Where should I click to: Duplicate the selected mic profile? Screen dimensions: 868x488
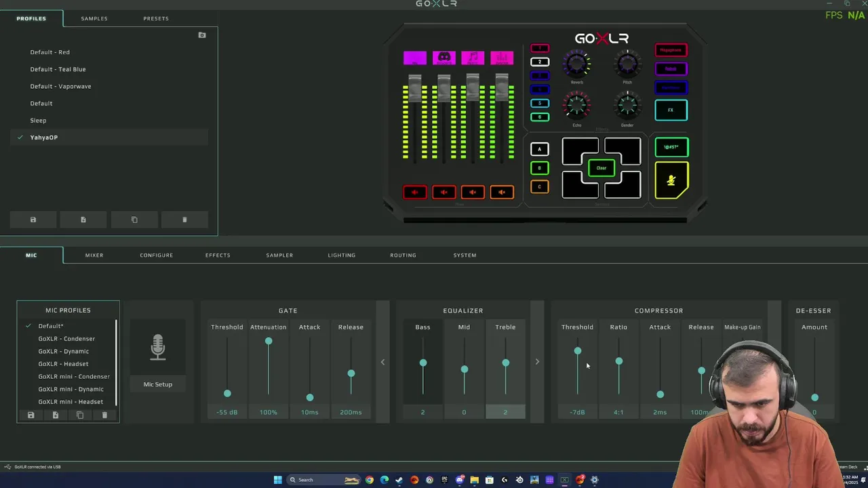(x=80, y=415)
